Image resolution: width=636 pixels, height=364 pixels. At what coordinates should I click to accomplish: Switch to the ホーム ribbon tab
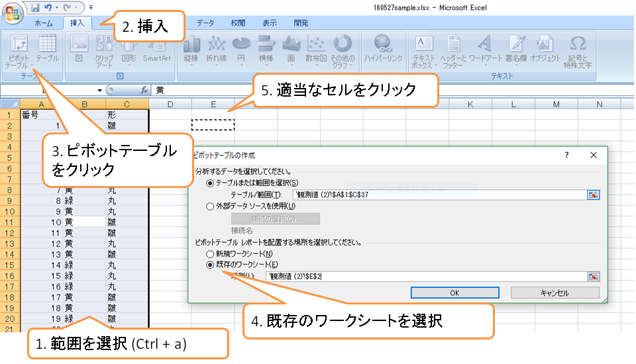[44, 23]
